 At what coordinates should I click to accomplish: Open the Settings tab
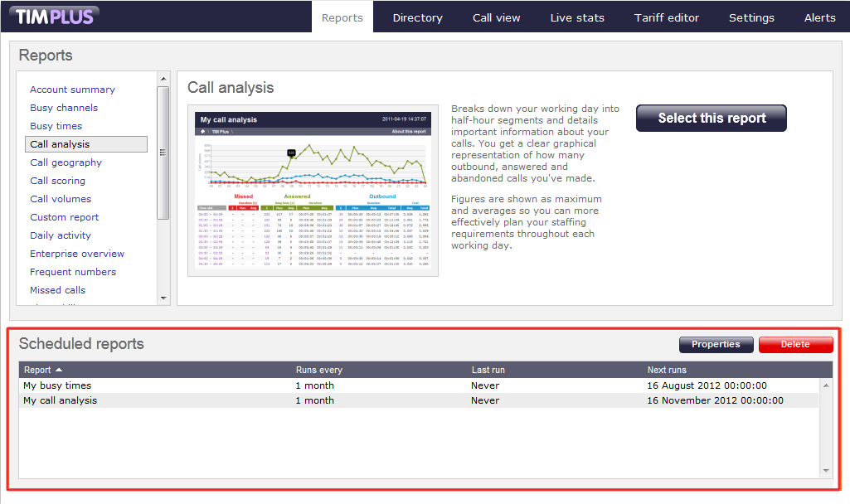click(x=751, y=17)
